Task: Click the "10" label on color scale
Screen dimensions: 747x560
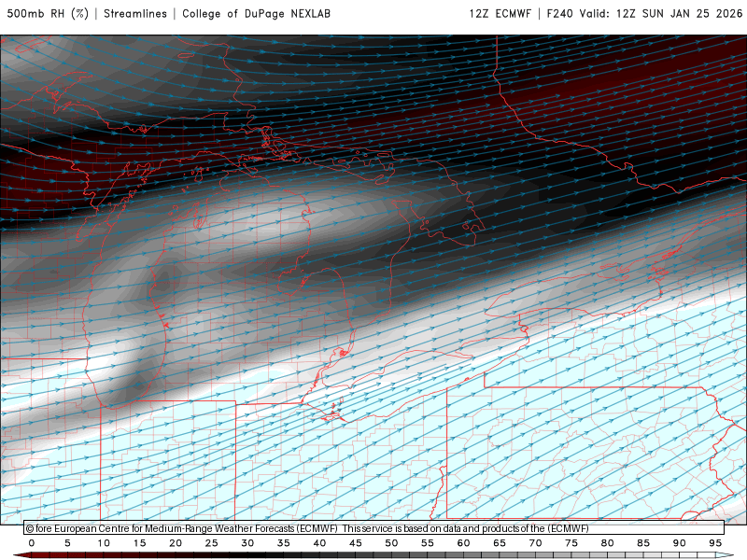Action: click(x=104, y=543)
